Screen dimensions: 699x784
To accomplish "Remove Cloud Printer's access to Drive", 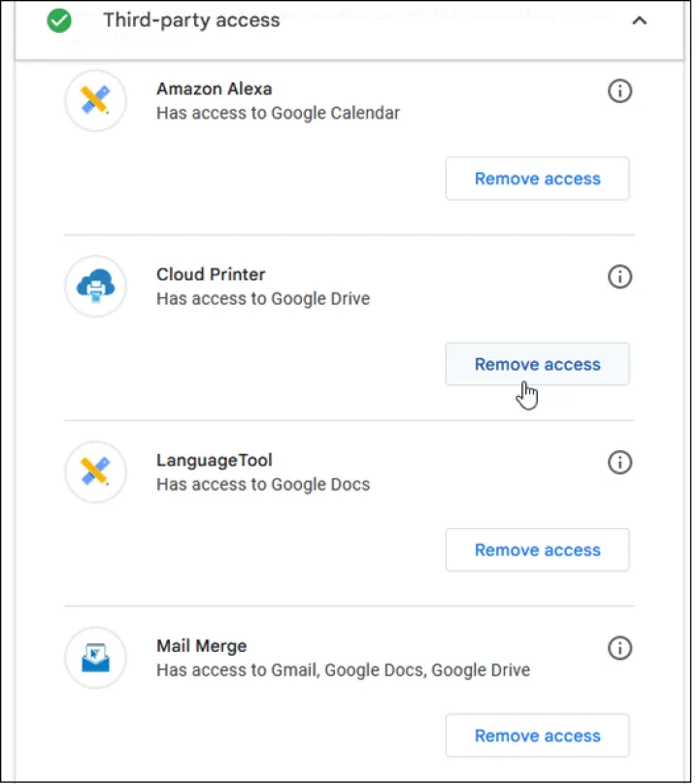I will click(537, 365).
